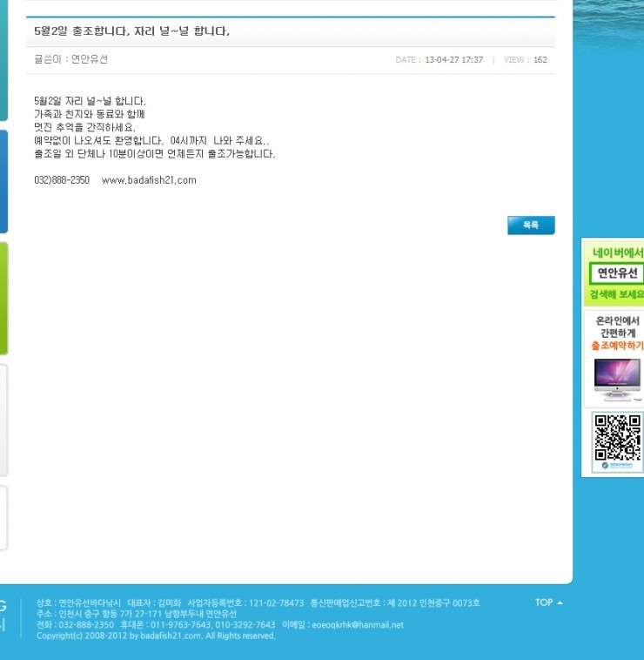Open the 출조예약하기 reservation banner text

[617, 346]
